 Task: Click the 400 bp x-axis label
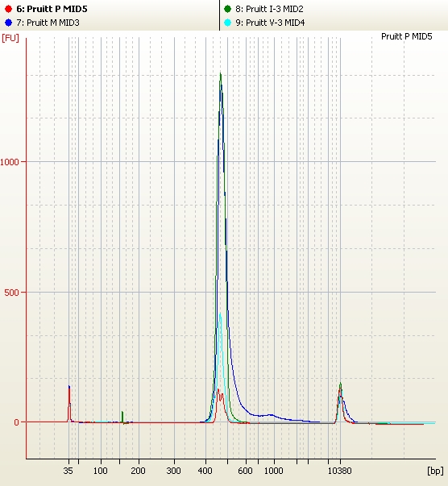tap(205, 471)
